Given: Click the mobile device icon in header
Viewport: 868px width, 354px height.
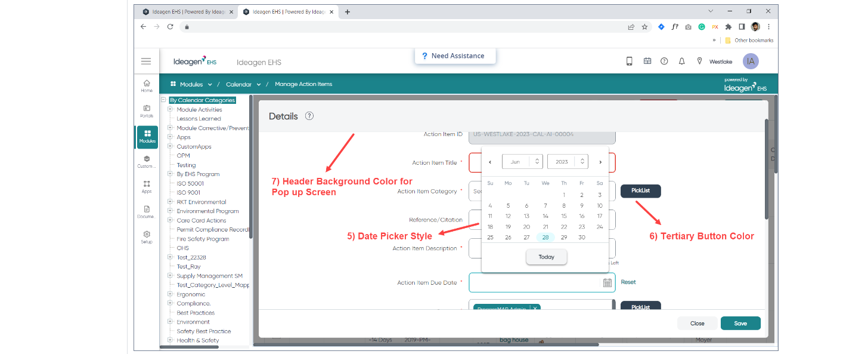Looking at the screenshot, I should tap(630, 61).
